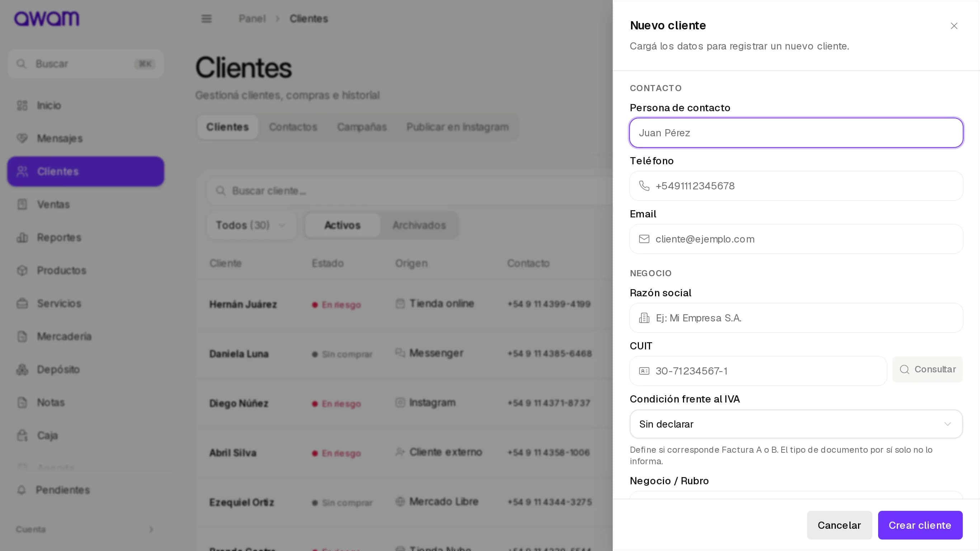Click the Daniela Luna client name
Viewport: 980px width, 551px height.
[239, 354]
